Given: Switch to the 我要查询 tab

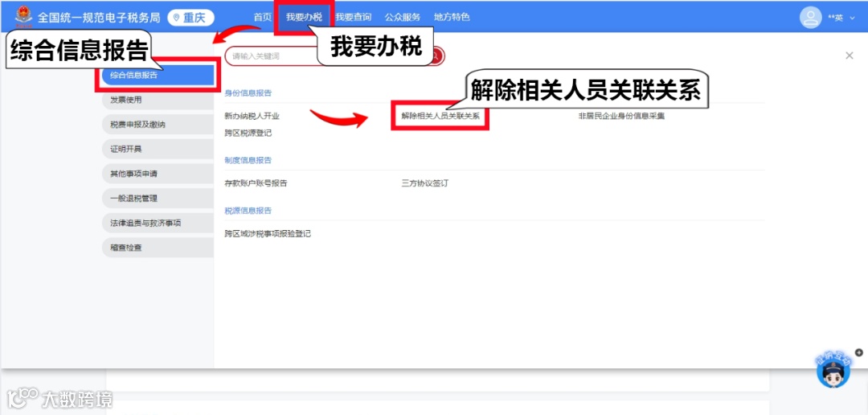Looking at the screenshot, I should tap(353, 17).
